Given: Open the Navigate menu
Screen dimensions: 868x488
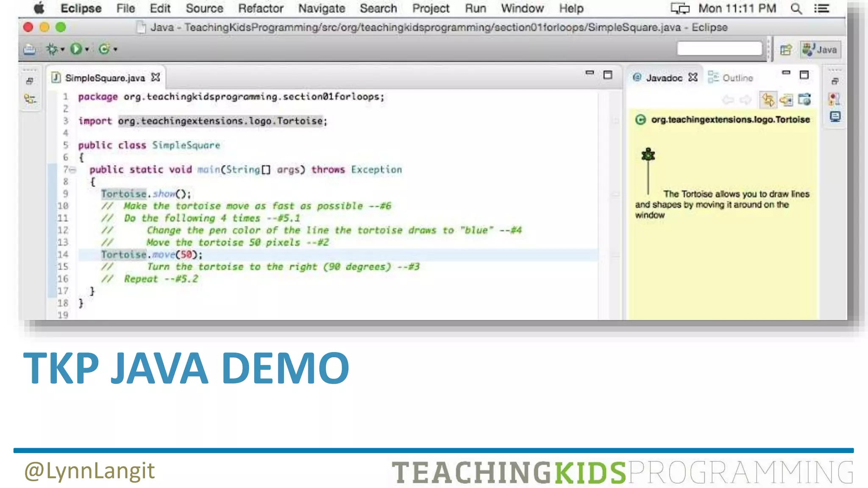Looking at the screenshot, I should (x=322, y=8).
